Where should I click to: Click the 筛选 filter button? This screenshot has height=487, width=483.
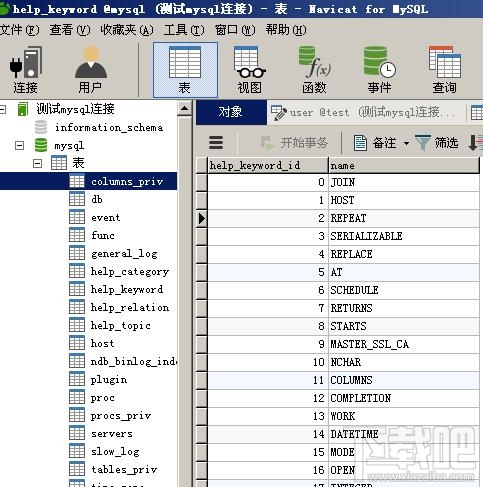tap(437, 143)
